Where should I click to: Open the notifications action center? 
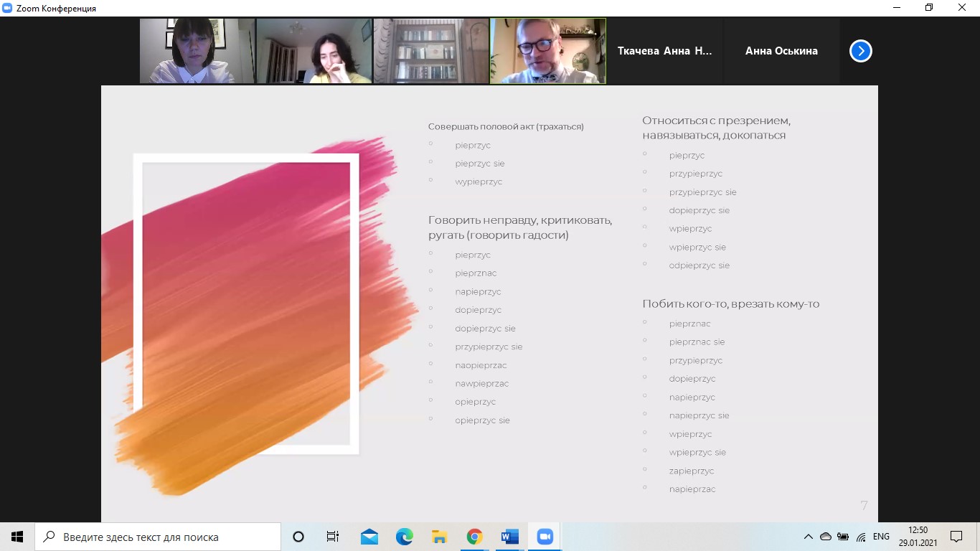[956, 537]
